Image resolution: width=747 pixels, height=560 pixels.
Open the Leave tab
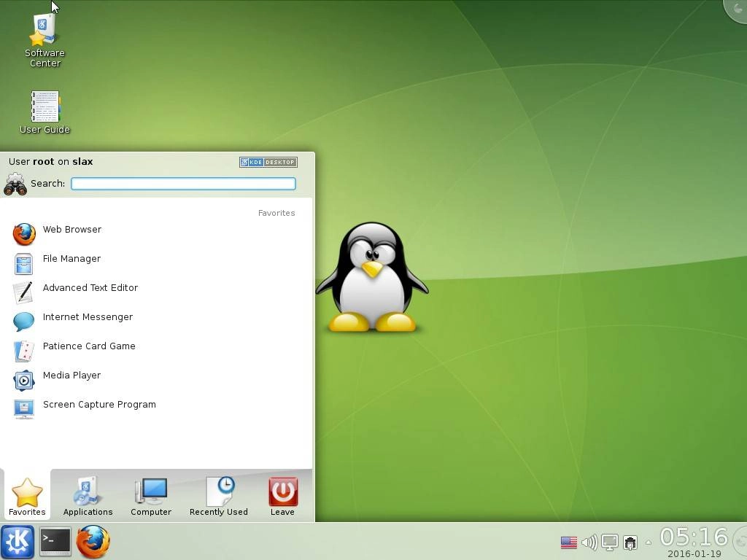(282, 496)
